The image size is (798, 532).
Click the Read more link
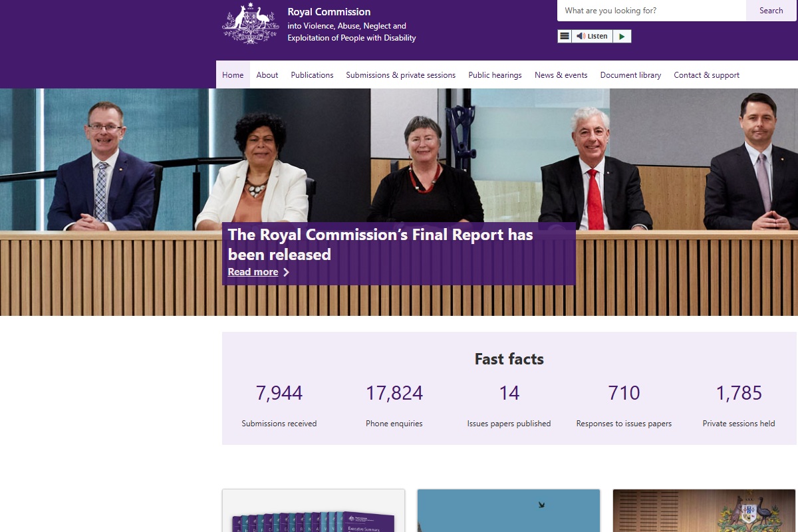[253, 272]
